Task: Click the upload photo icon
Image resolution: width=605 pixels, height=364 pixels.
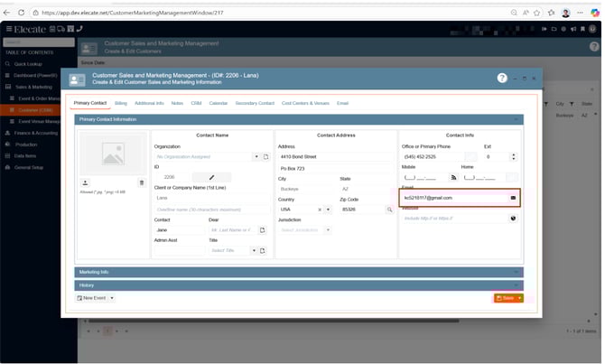Action: (x=86, y=182)
